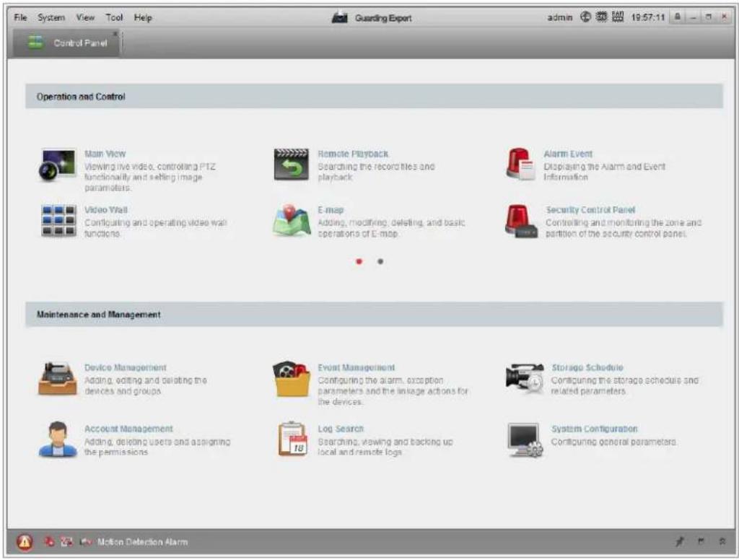Image resolution: width=739 pixels, height=560 pixels.
Task: Click the network globe icon beside admin
Action: [x=585, y=17]
